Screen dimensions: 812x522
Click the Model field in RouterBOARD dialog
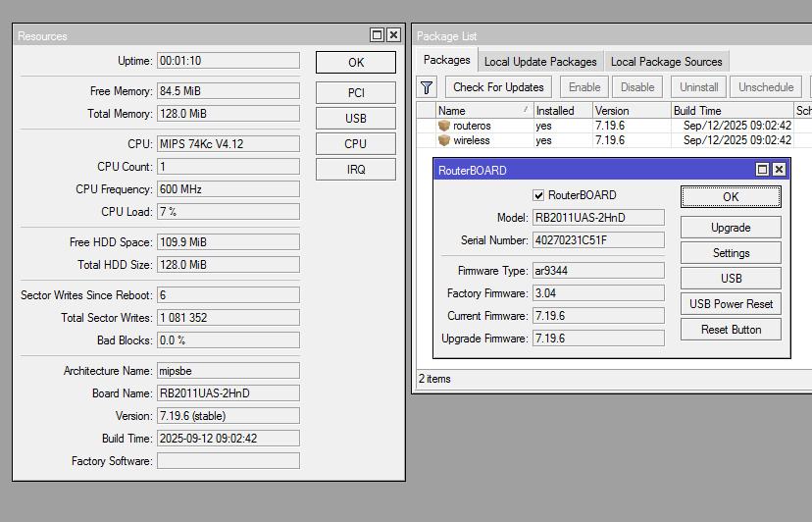coord(598,217)
